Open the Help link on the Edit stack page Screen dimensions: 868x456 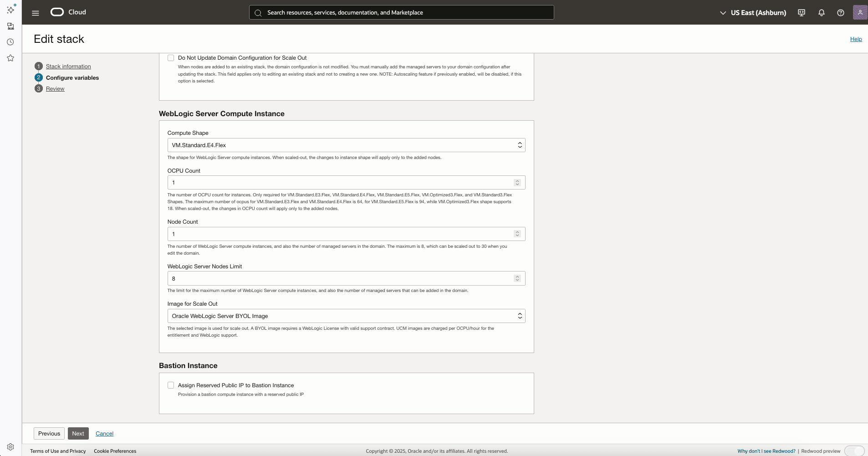point(856,39)
